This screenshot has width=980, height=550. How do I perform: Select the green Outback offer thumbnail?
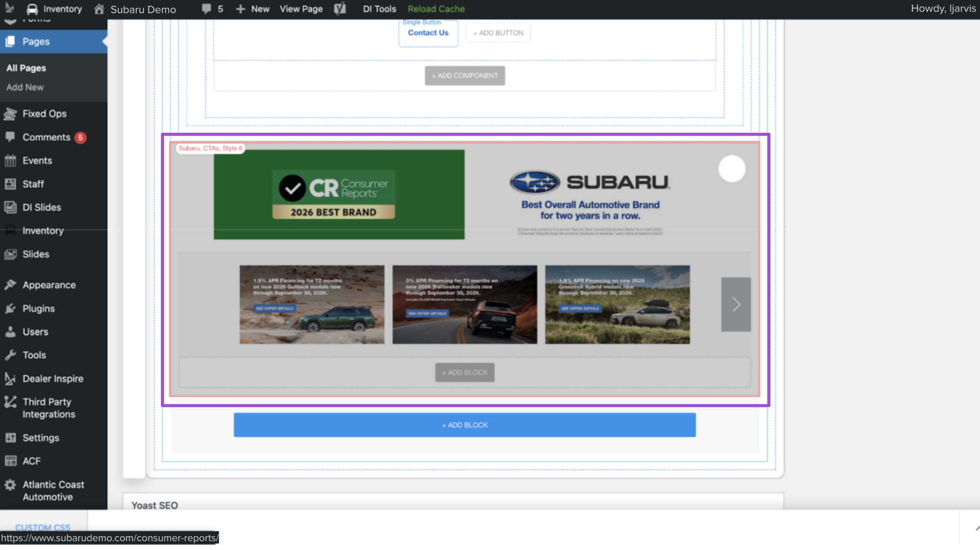click(312, 304)
